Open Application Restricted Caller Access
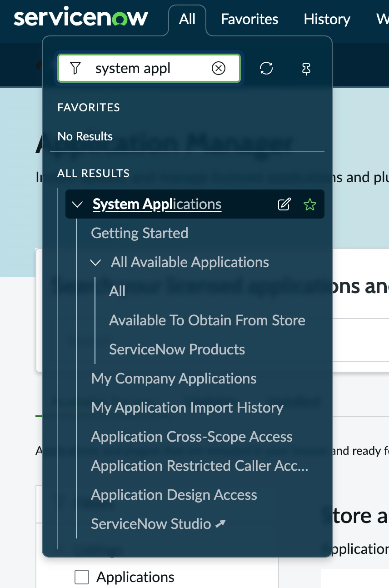Screen dimensions: 389x588 pyautogui.click(x=200, y=466)
